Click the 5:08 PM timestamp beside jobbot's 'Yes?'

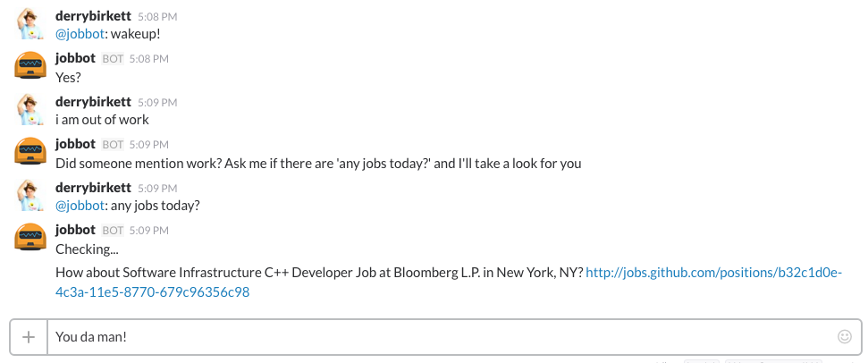tap(149, 59)
